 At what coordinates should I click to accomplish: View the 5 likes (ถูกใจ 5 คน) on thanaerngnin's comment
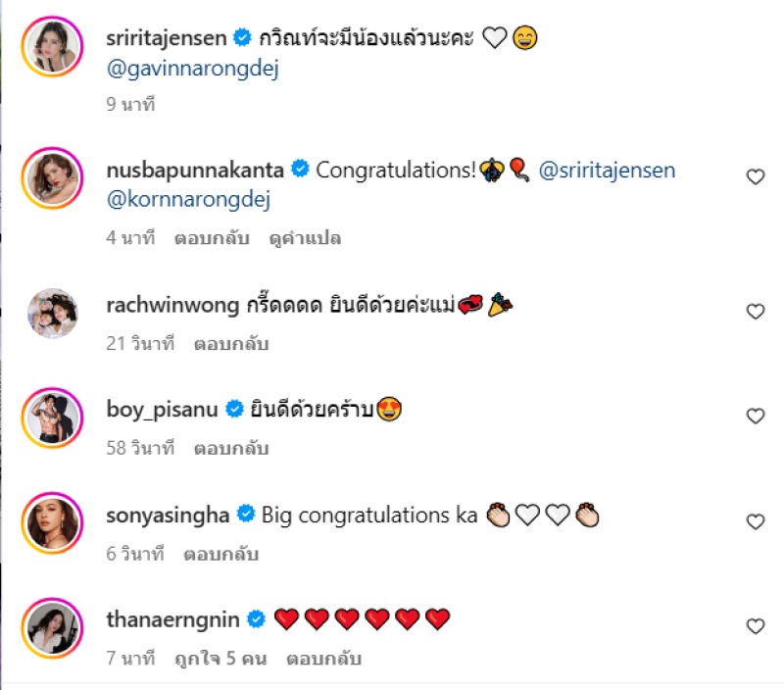220,659
